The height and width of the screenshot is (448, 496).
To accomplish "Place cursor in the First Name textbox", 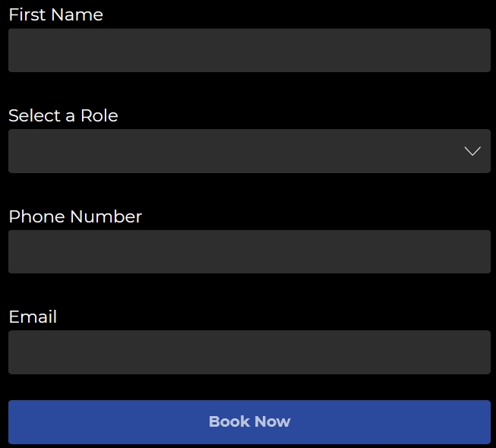I will click(249, 50).
